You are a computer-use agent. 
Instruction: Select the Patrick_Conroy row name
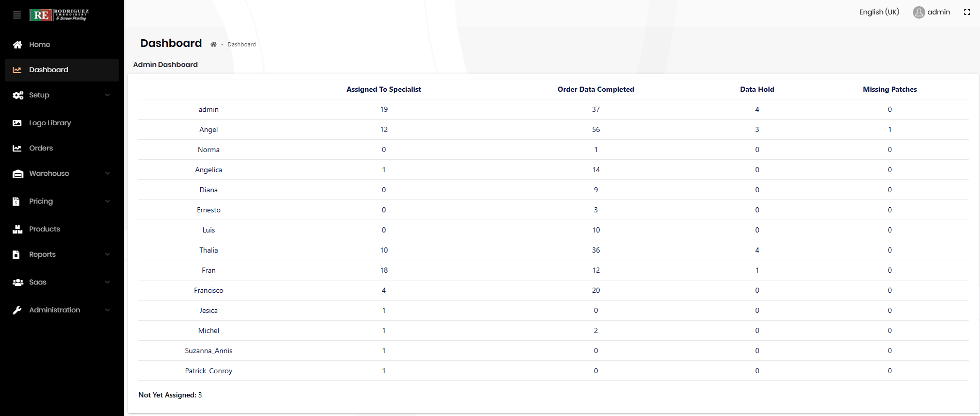coord(208,371)
